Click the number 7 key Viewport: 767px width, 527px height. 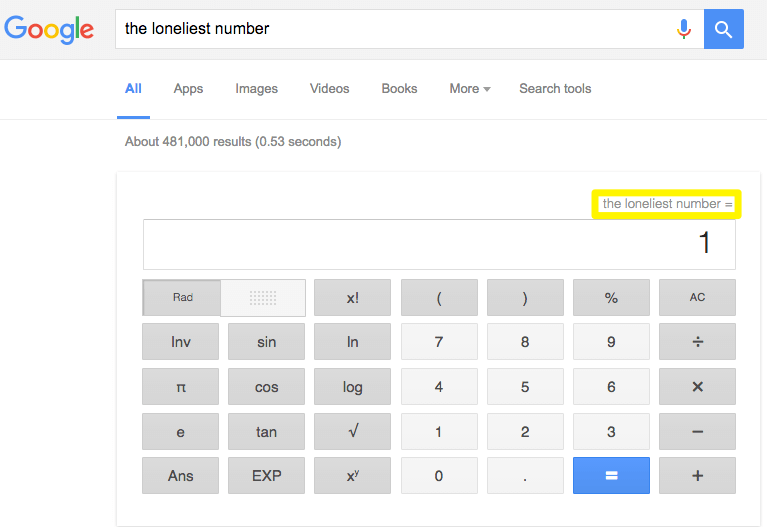(439, 342)
